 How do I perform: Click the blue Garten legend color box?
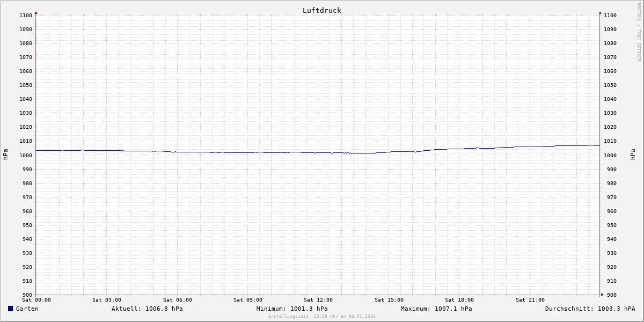[10, 309]
